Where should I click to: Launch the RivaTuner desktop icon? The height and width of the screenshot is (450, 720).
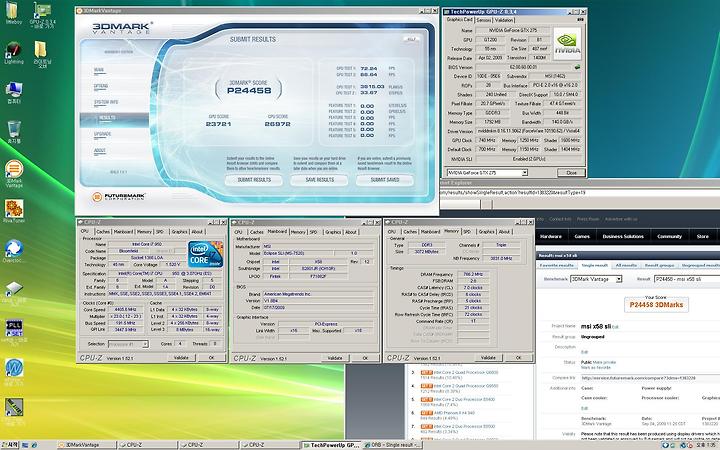coord(14,211)
